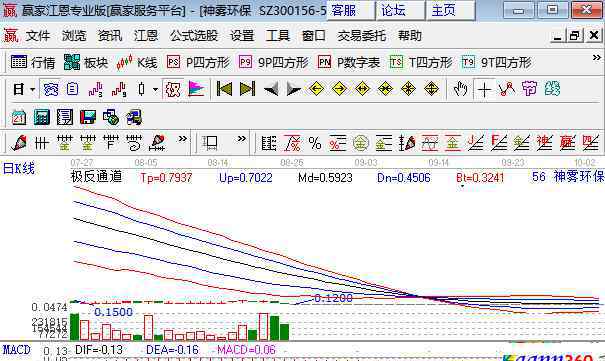605x361 pixels.
Task: Switch to the K线 chart view
Action: click(137, 62)
